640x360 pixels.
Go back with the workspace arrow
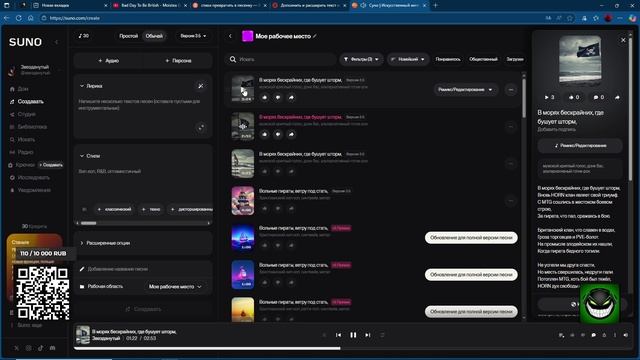pos(230,36)
